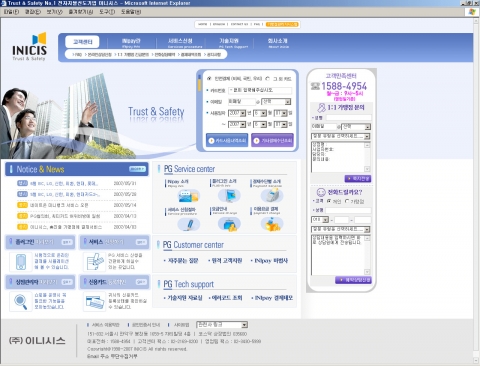Image resolution: width=480 pixels, height=366 pixels.
Task: Open the phone prefix dropdown in callback form
Action: coord(320,220)
